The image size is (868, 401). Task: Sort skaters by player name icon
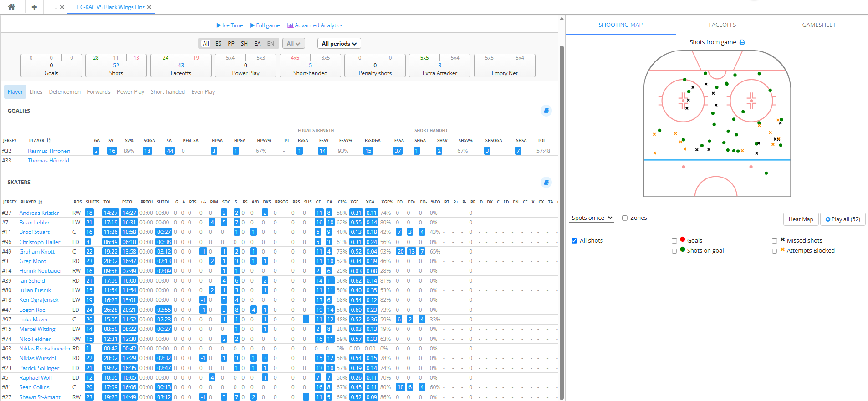coord(40,202)
